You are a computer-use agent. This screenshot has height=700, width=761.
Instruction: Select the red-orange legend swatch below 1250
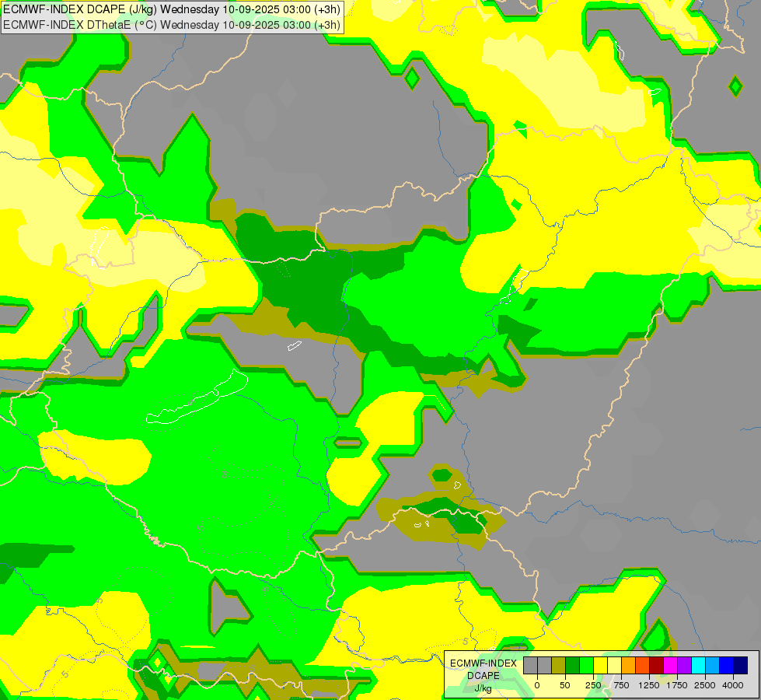coord(643,665)
